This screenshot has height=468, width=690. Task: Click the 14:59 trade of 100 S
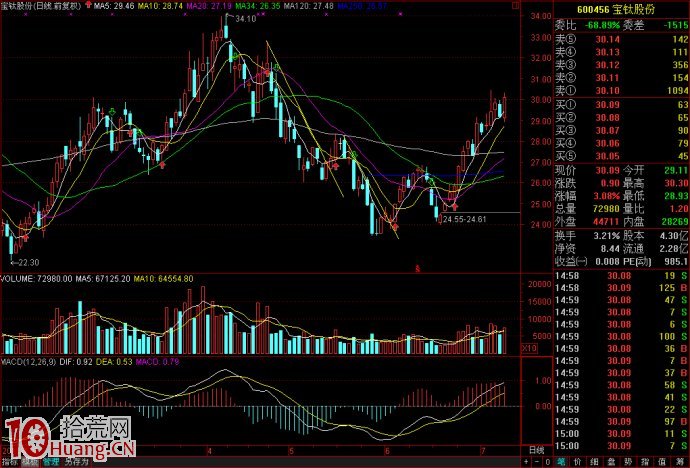click(x=621, y=336)
